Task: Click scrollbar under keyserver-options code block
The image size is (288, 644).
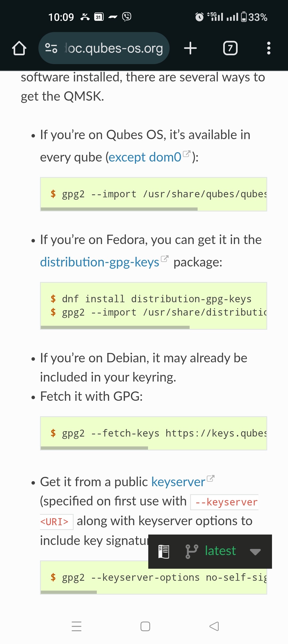Action: [69, 592]
